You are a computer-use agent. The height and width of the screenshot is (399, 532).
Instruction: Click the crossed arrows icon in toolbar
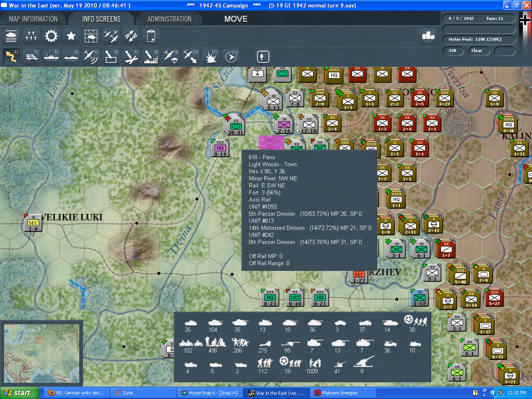tap(131, 36)
